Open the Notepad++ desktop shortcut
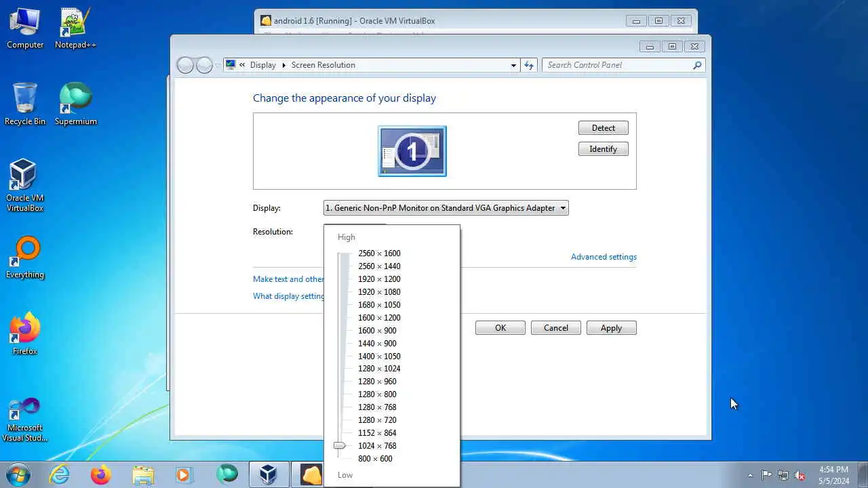 75,28
